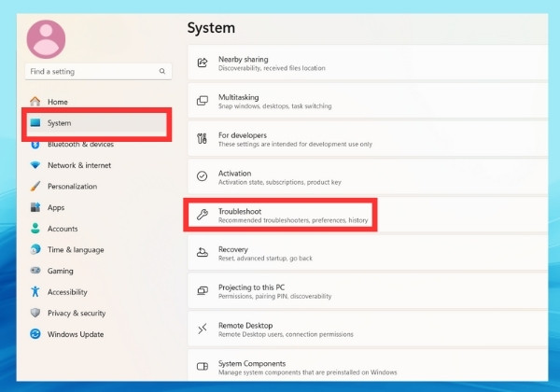Click the Personalization paintbrush icon

click(x=35, y=186)
